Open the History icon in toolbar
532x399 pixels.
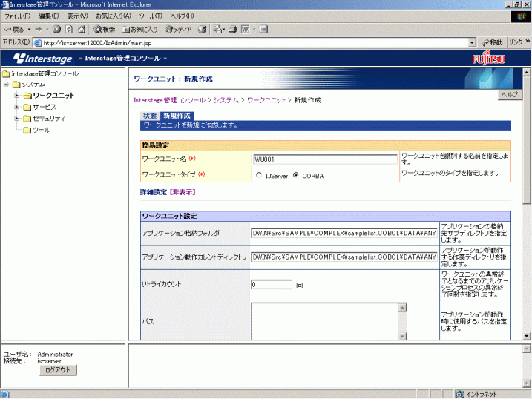coord(203,30)
